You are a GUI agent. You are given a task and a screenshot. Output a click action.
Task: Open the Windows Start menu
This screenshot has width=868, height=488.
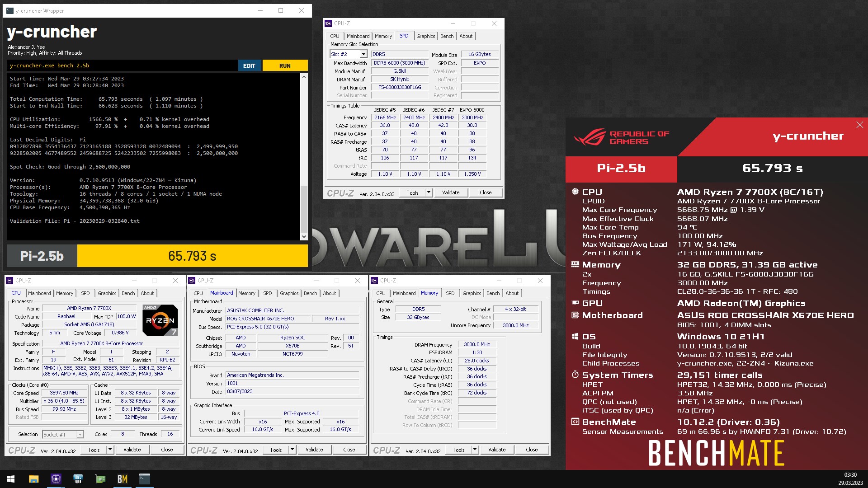point(11,479)
